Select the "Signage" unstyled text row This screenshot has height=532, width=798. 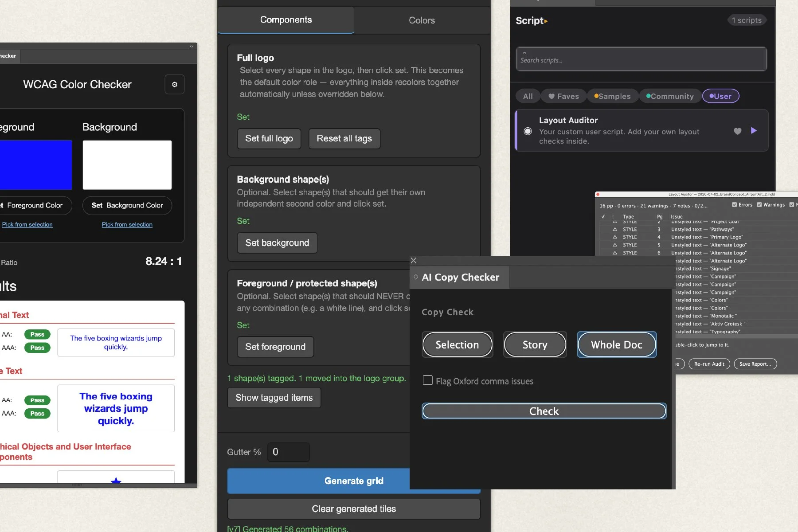736,269
